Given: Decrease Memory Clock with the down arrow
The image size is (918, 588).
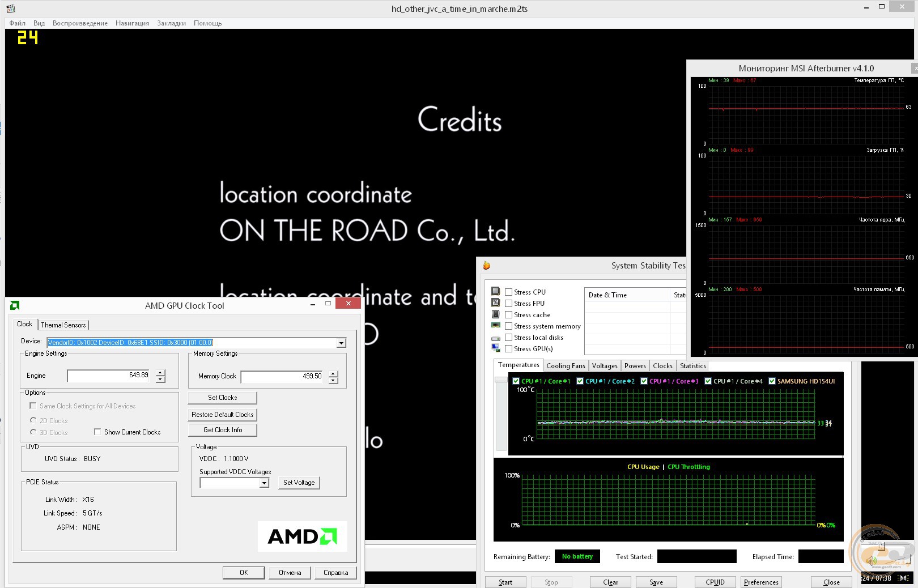Looking at the screenshot, I should point(333,380).
